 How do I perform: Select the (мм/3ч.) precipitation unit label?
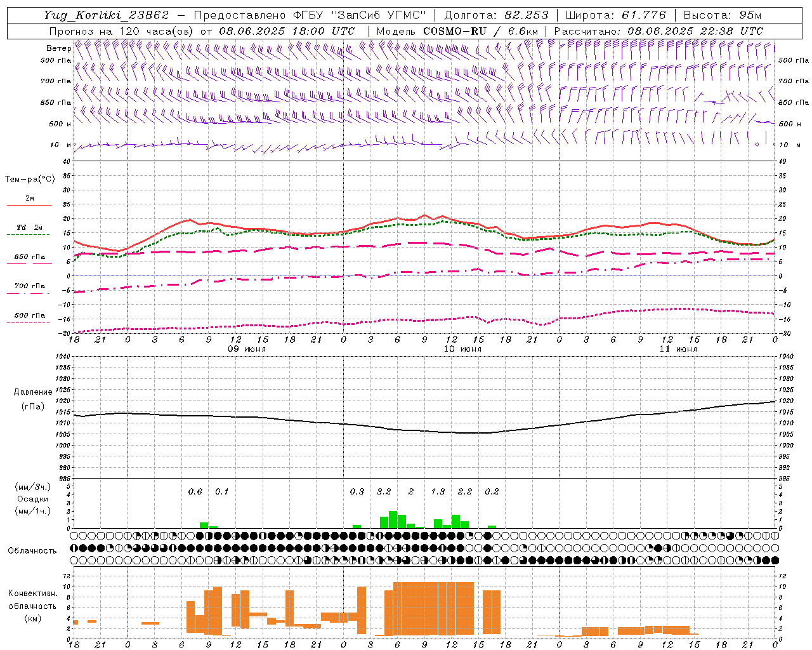33,487
